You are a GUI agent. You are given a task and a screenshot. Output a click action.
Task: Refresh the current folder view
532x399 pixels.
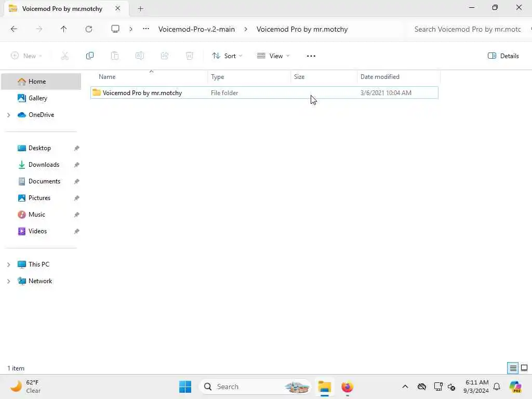coord(89,29)
